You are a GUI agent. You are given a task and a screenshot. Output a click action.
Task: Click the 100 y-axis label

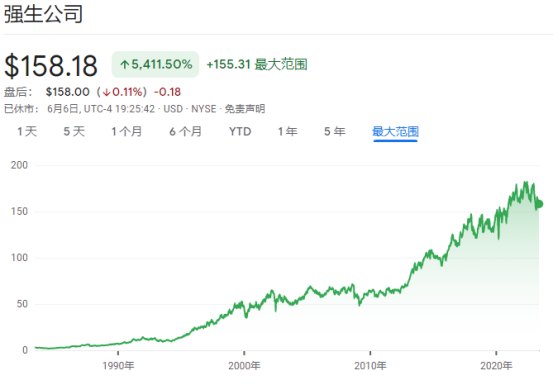click(x=19, y=257)
